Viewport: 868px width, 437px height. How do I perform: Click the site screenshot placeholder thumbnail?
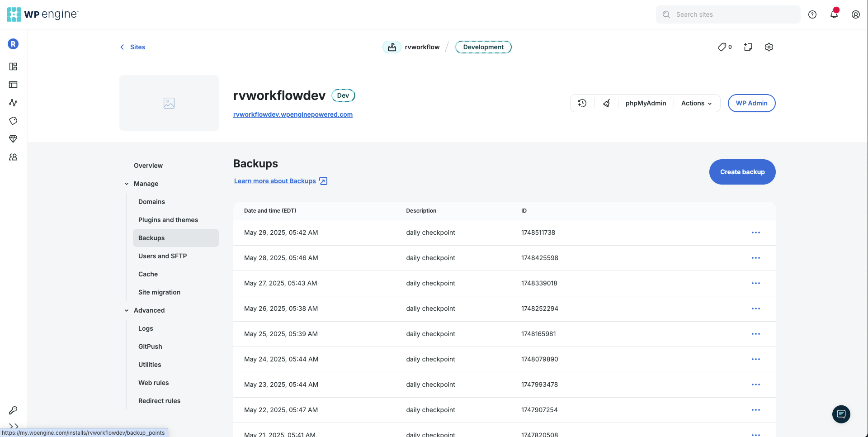tap(169, 103)
